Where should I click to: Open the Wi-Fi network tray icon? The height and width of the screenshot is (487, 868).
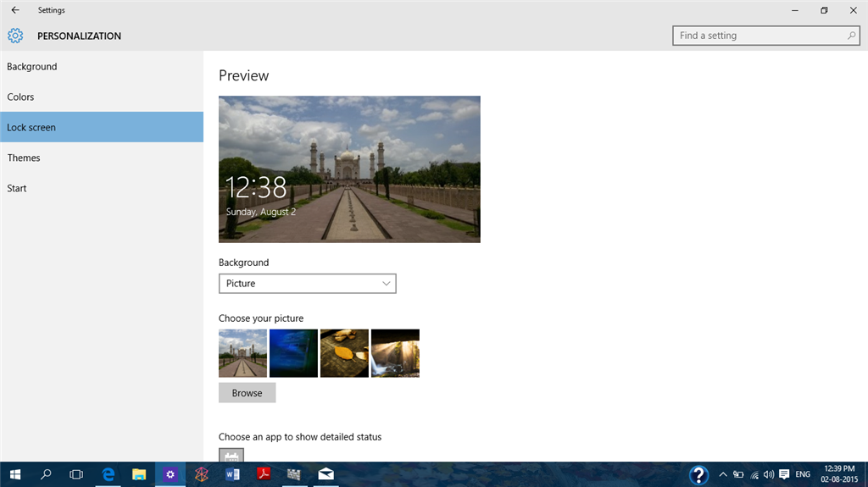(754, 474)
